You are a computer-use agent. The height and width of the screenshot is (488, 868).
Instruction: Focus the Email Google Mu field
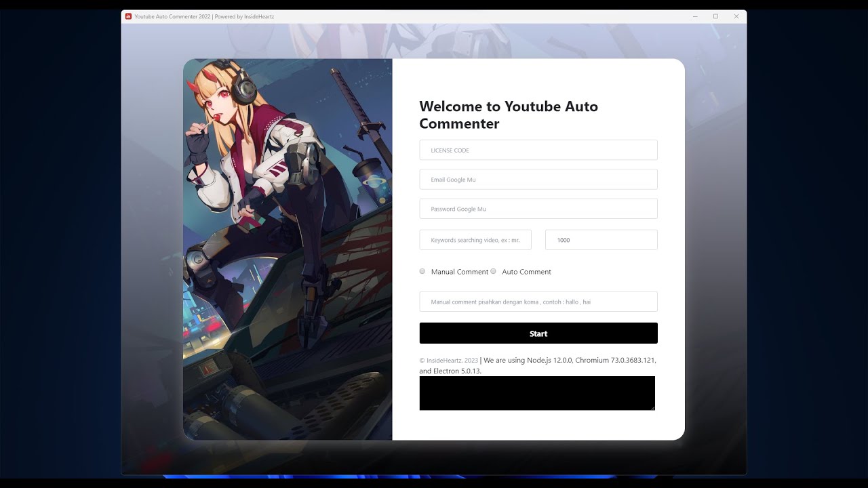click(x=538, y=180)
